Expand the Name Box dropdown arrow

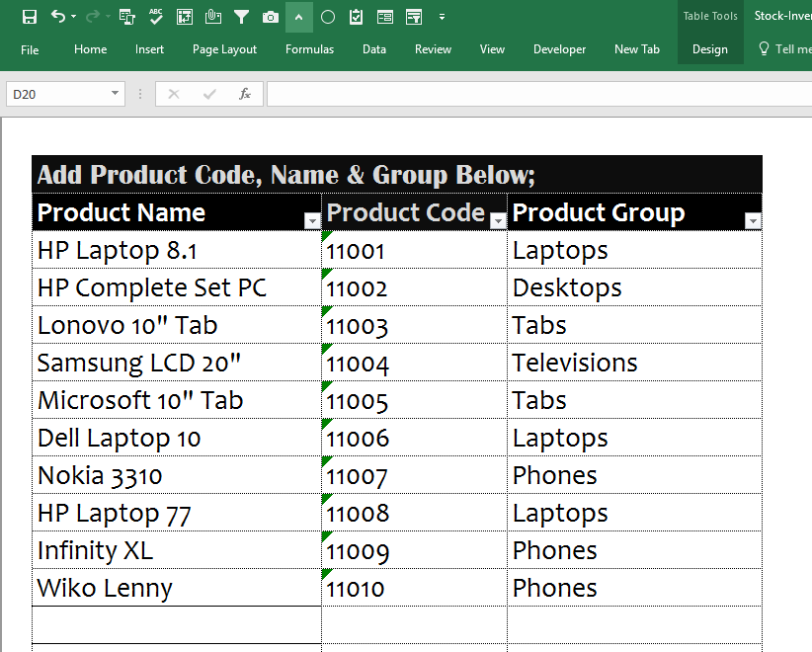[x=115, y=94]
